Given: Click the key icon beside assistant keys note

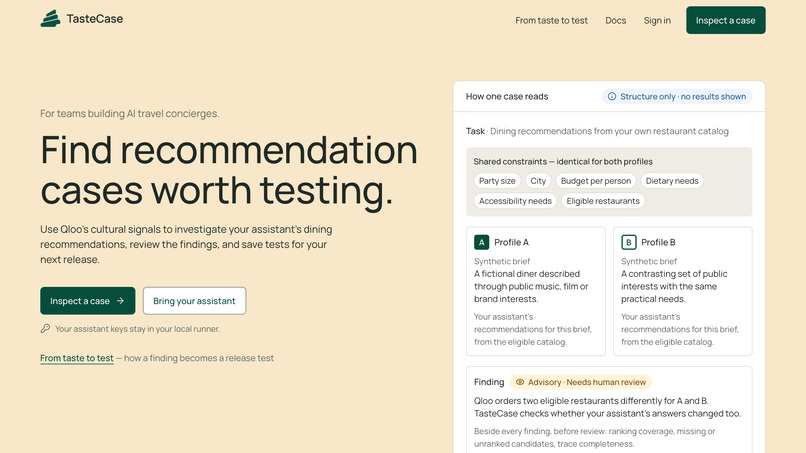Looking at the screenshot, I should [x=45, y=329].
